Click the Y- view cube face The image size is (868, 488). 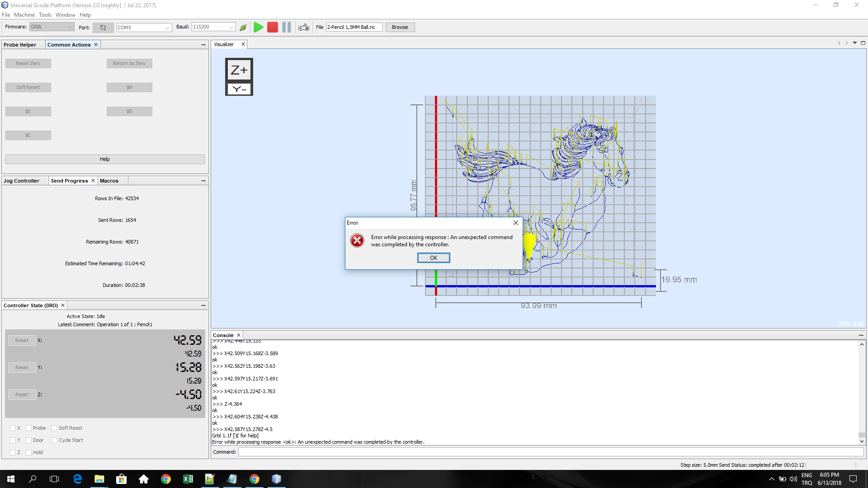tap(239, 89)
